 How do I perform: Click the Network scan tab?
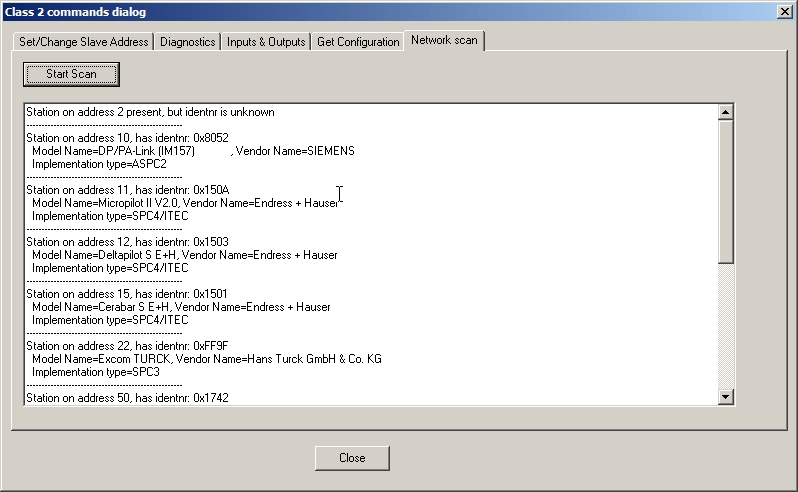coord(445,41)
